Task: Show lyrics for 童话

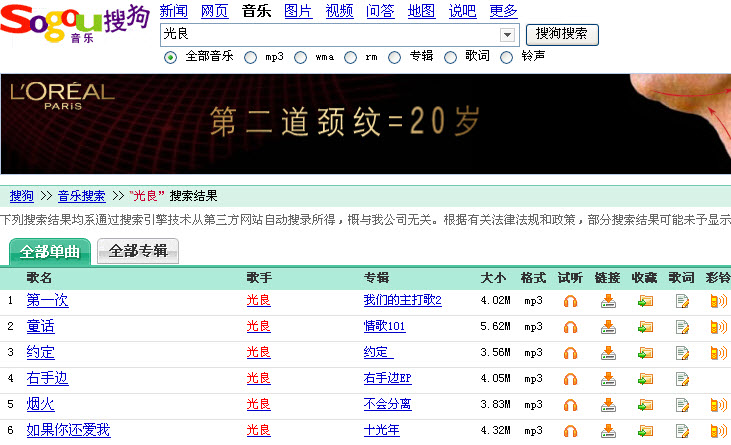Action: (x=682, y=328)
